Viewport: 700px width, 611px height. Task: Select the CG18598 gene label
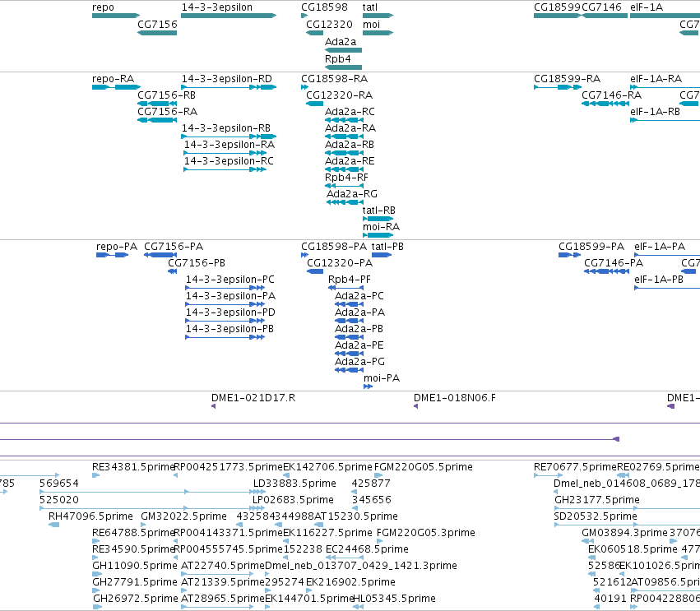coord(325,7)
